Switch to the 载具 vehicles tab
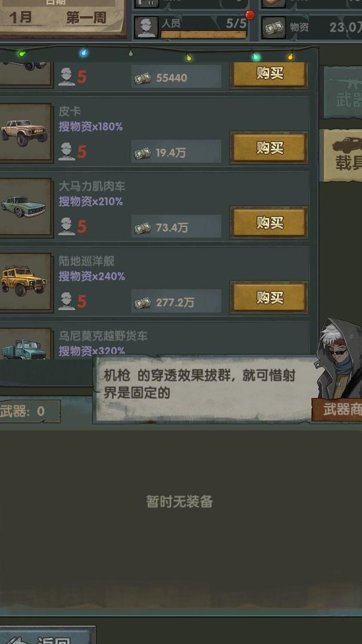 [x=341, y=155]
